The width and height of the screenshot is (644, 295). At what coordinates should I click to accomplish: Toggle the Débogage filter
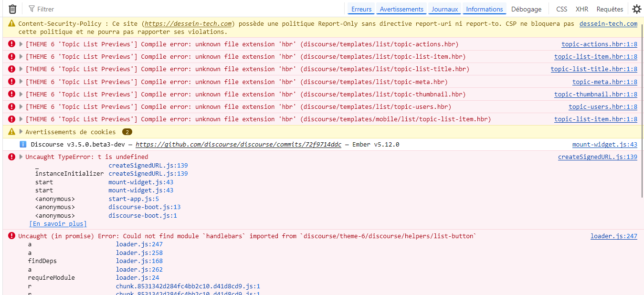point(526,9)
